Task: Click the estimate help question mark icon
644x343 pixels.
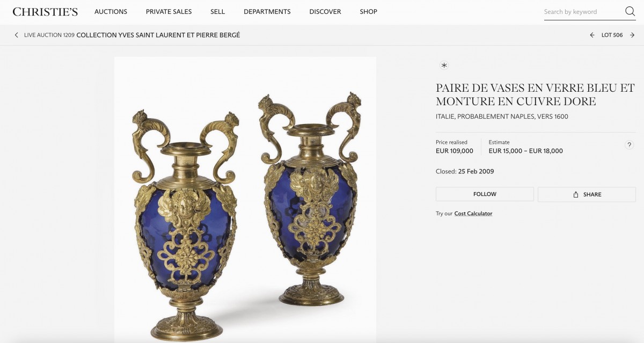Action: point(629,145)
